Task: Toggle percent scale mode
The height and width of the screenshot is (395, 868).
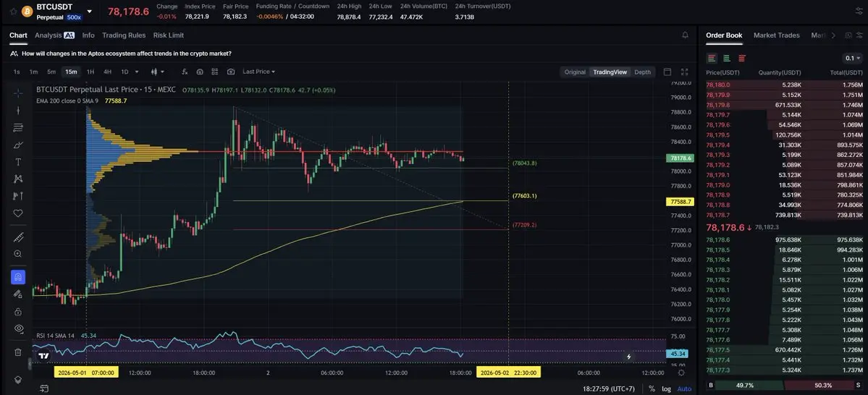Action: (652, 389)
